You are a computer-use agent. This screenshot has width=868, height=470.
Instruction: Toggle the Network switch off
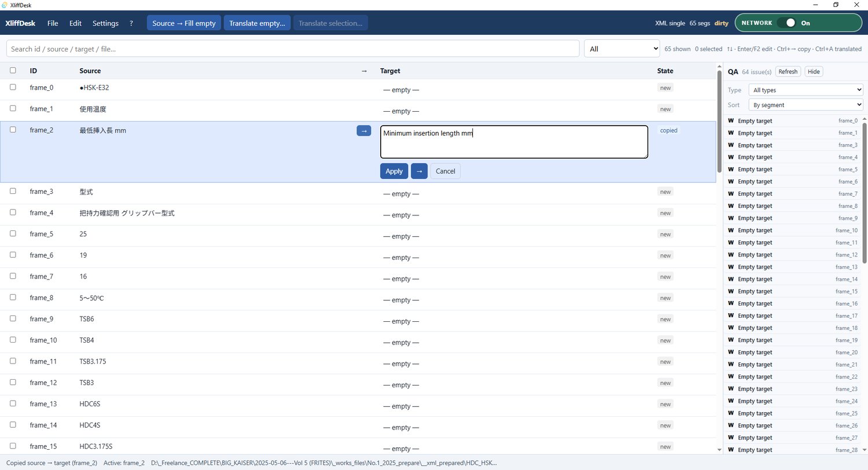click(786, 23)
